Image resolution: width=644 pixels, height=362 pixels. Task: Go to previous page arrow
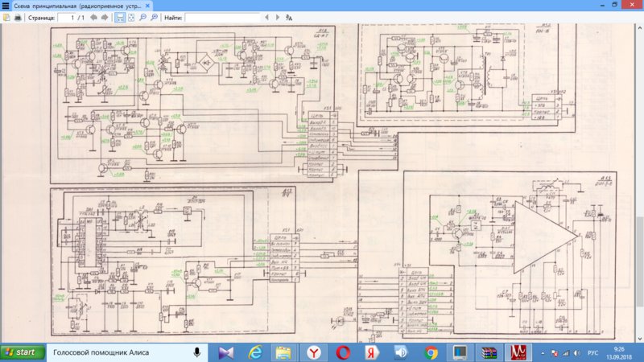point(93,18)
